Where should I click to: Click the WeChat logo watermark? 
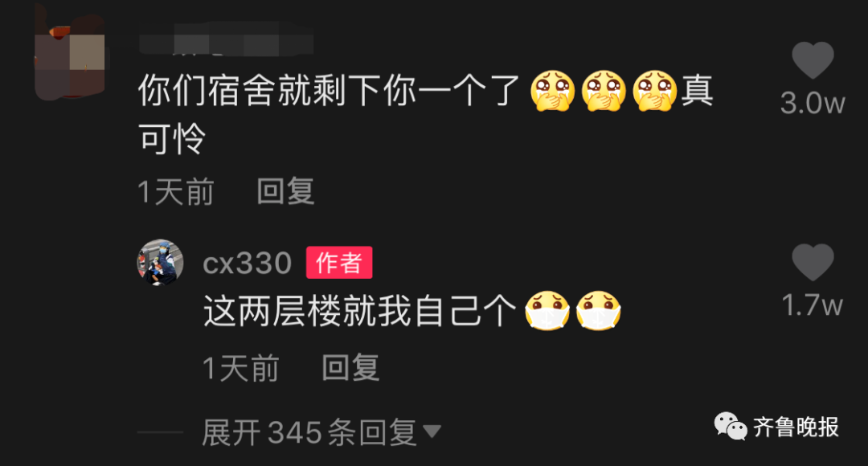tap(730, 426)
